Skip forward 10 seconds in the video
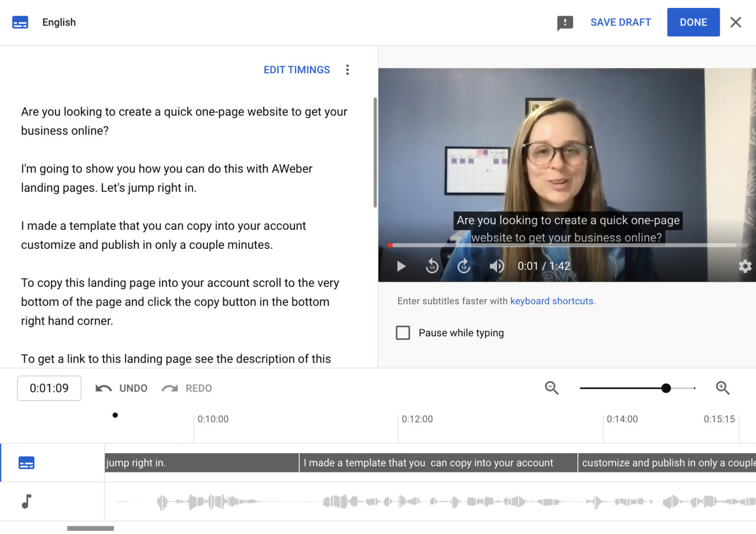 pos(463,266)
